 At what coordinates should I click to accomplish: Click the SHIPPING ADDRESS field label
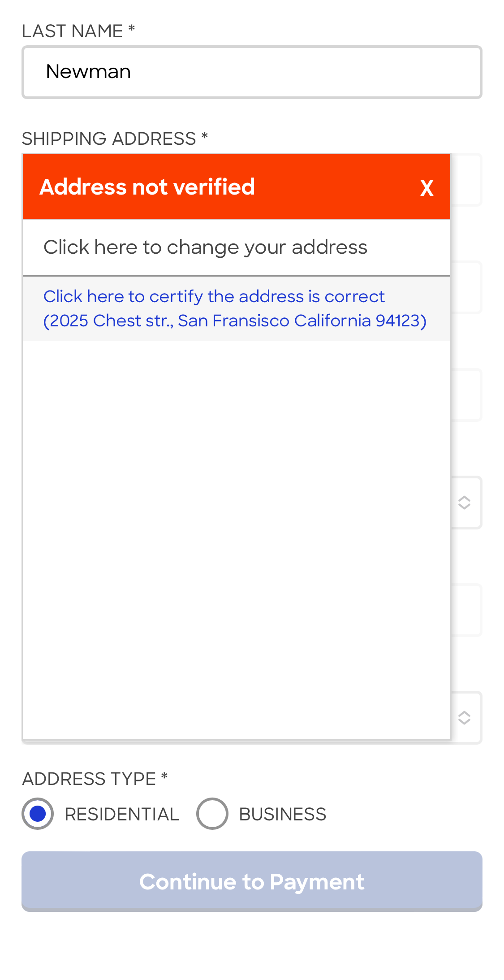tap(109, 139)
